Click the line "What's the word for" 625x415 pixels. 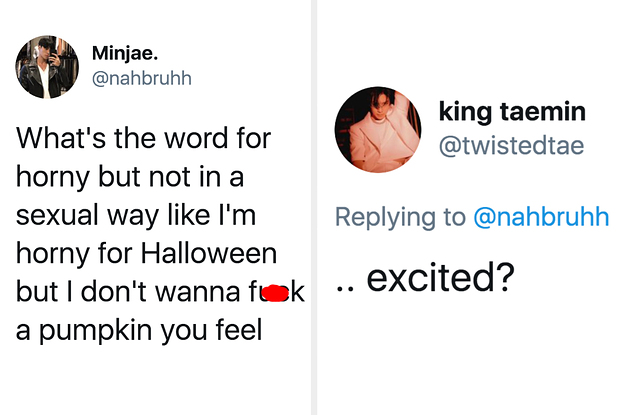pos(143,138)
